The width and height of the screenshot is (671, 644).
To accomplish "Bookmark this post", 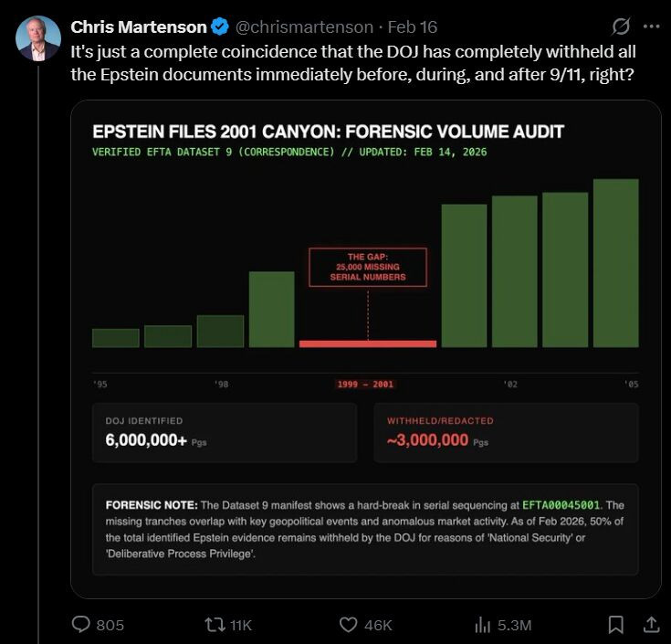I will (x=616, y=625).
